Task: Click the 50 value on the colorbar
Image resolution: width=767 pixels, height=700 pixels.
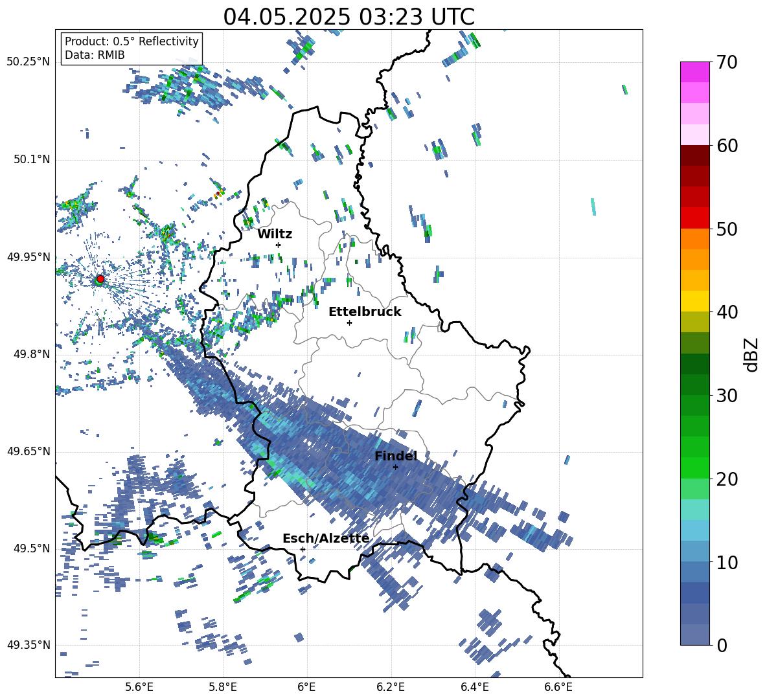Action: pyautogui.click(x=727, y=229)
